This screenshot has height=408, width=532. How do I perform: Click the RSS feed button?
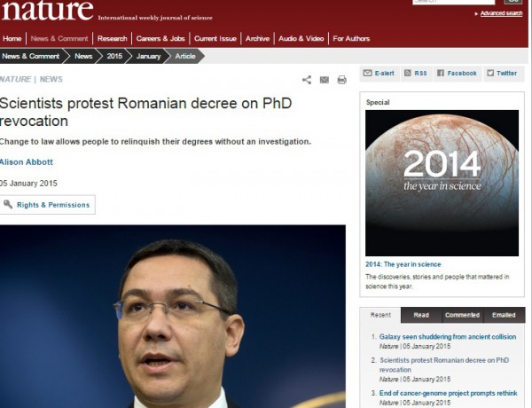417,74
